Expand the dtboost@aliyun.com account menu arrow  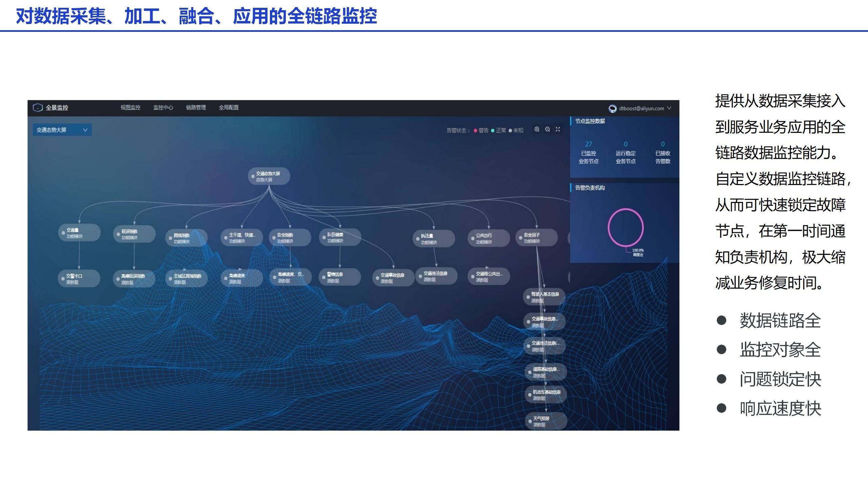click(669, 108)
